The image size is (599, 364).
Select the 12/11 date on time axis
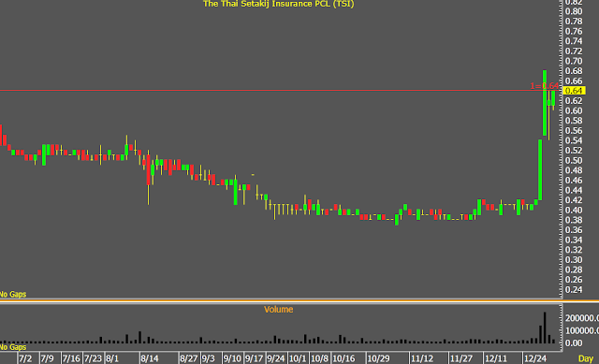496,359
